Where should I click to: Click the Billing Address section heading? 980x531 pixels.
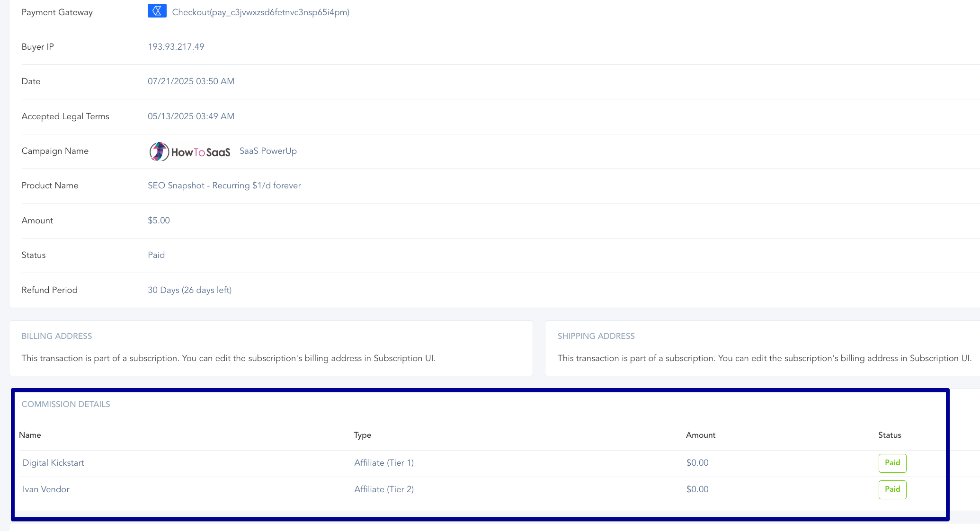pos(57,336)
